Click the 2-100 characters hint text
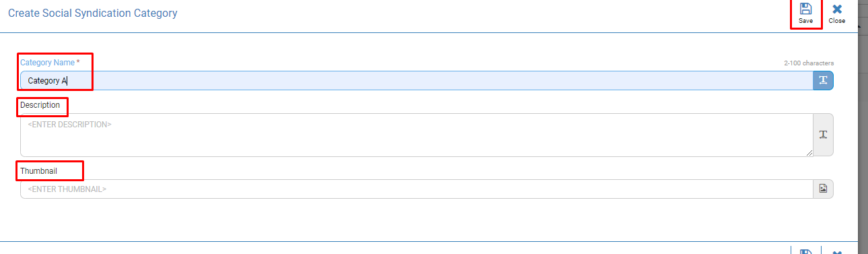Screen dimensions: 868x254 pyautogui.click(x=809, y=63)
